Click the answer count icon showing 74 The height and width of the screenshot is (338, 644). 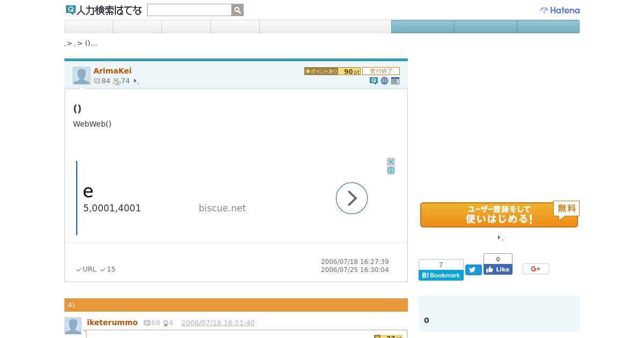[116, 82]
